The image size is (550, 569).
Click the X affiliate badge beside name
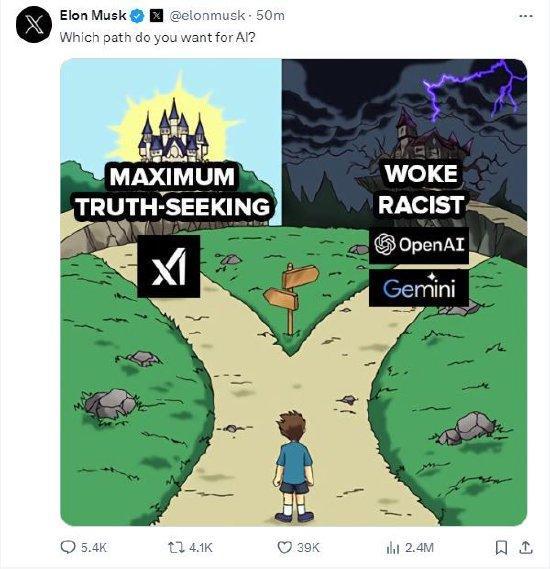(x=156, y=16)
